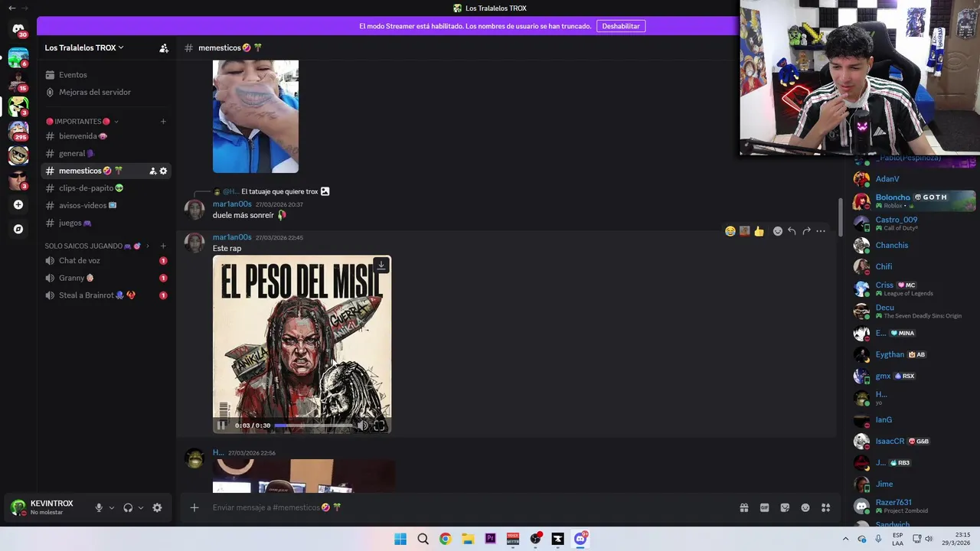Open the discover servers compass icon
Image resolution: width=980 pixels, height=551 pixels.
coord(18,229)
